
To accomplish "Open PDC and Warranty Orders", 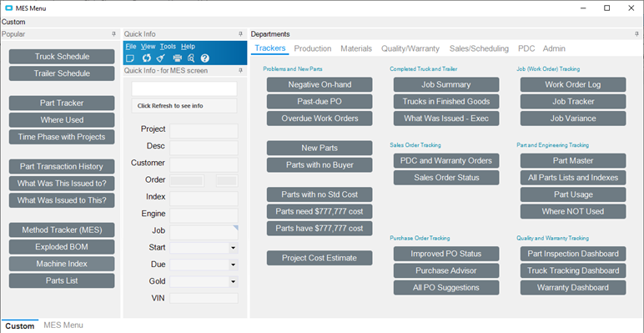I will tap(446, 161).
